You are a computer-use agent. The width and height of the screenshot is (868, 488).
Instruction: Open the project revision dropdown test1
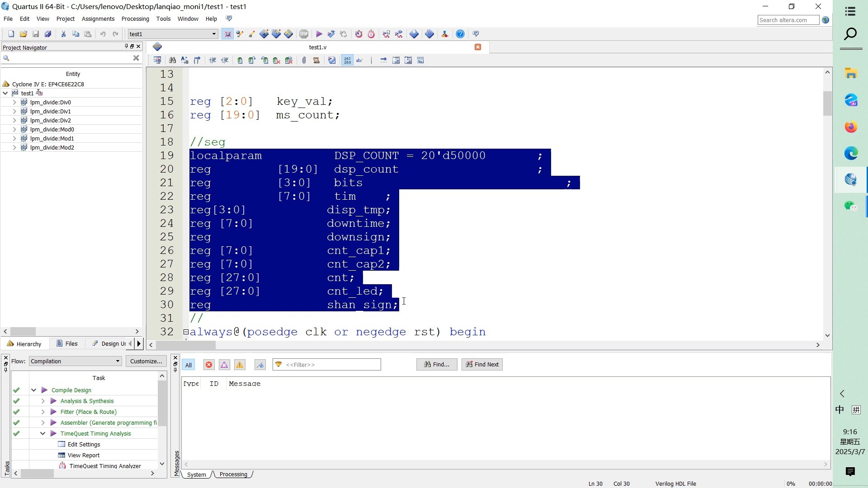173,34
